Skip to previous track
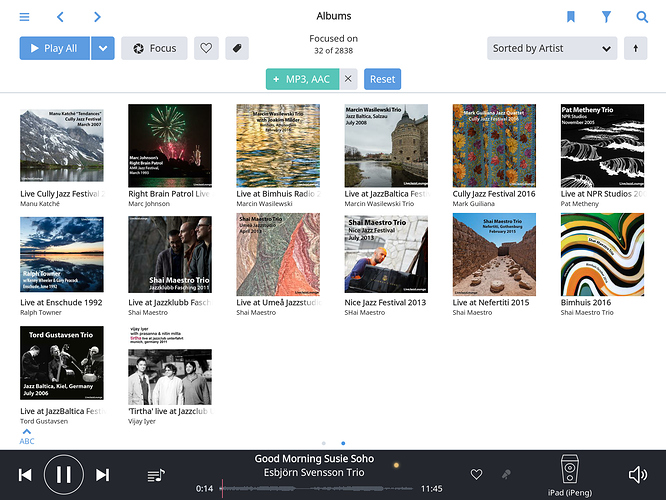The width and height of the screenshot is (666, 500). tap(25, 475)
